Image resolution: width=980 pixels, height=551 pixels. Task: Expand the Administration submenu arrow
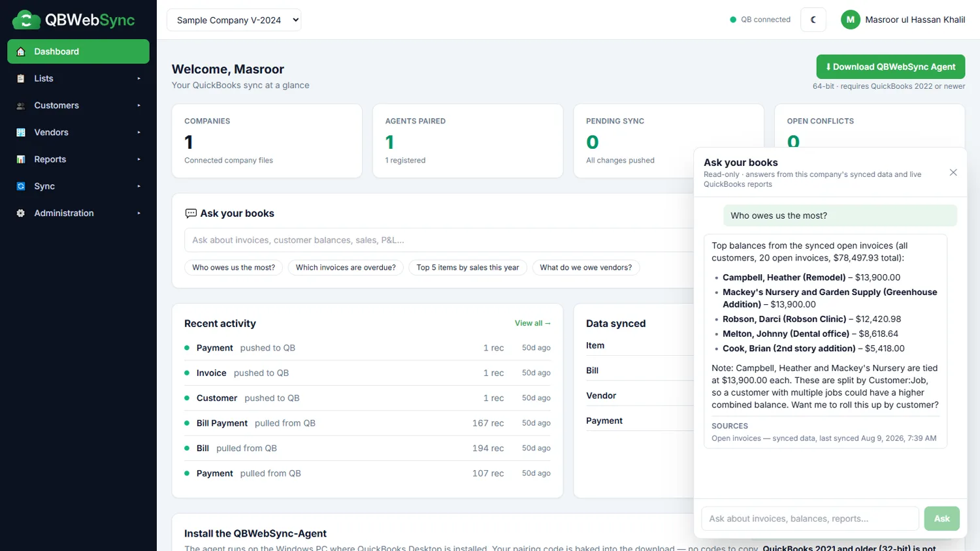tap(139, 213)
